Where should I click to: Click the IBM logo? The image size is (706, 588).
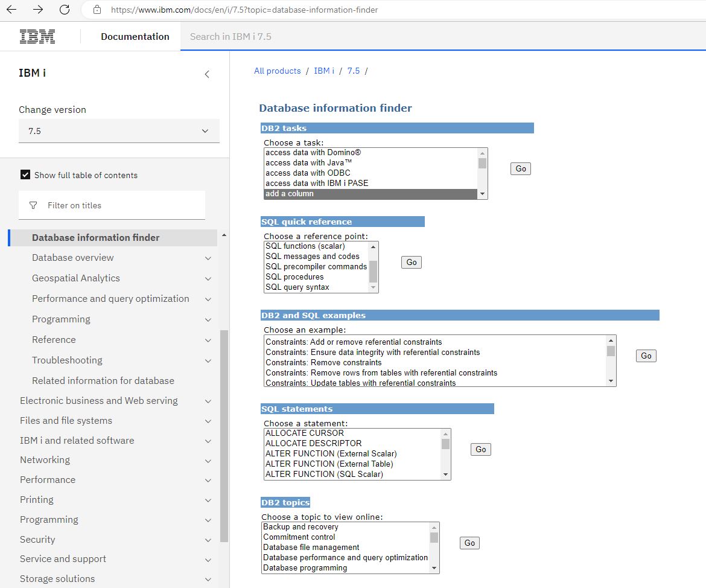[37, 36]
